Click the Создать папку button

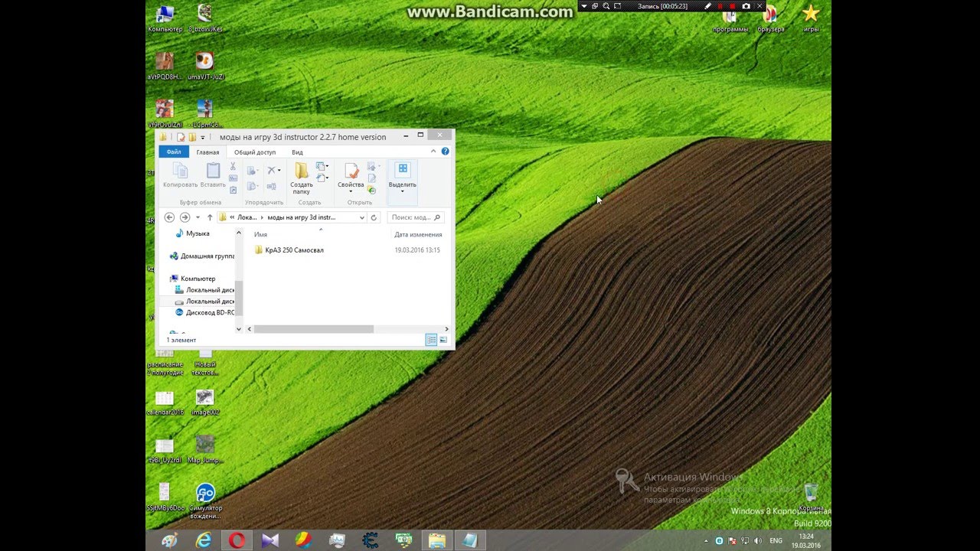pyautogui.click(x=302, y=178)
